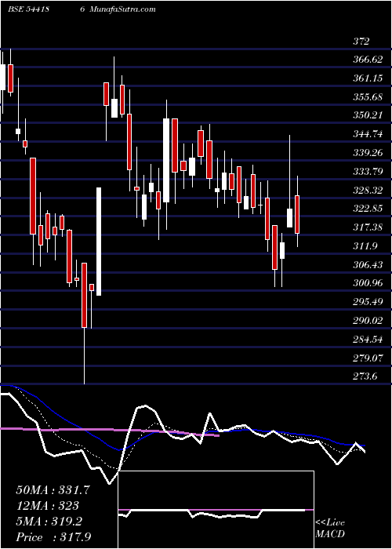
Task: Click the 273.6 price level label
Action: pos(365,376)
